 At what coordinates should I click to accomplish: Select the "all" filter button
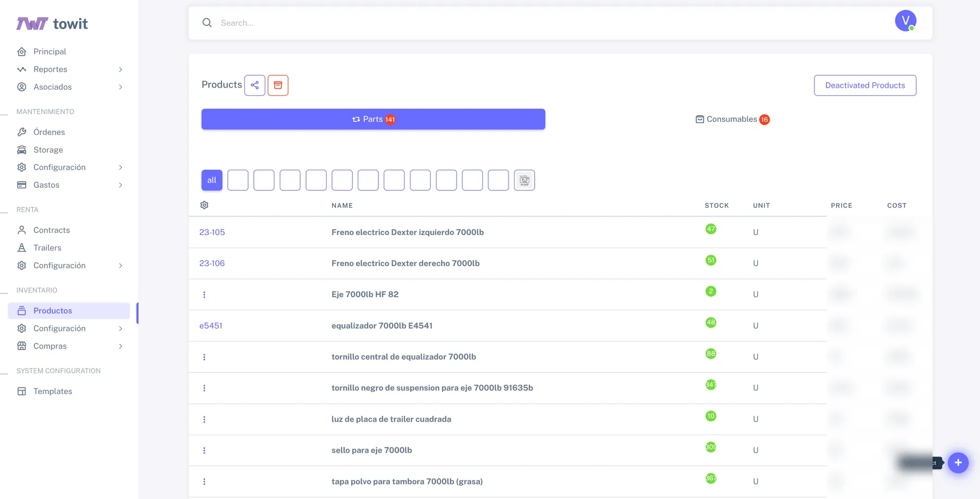tap(212, 180)
